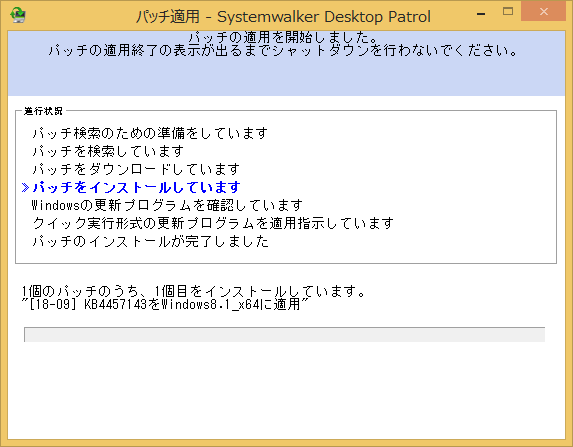Click the shutdown warning message in banner
573x447 pixels.
(x=283, y=50)
